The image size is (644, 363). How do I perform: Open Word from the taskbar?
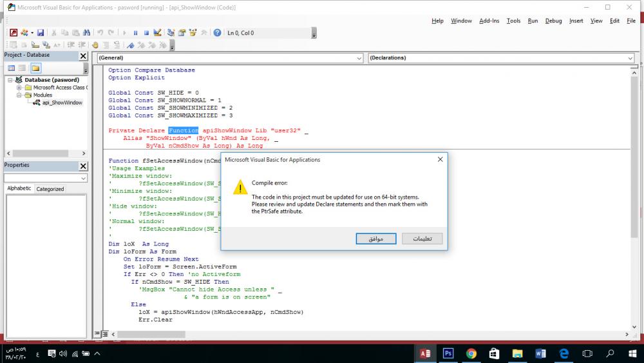tap(540, 353)
